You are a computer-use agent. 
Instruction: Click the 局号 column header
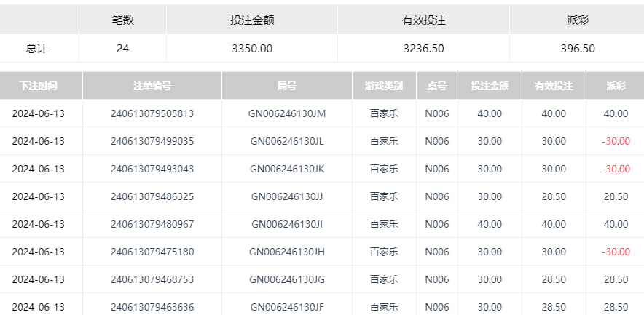point(287,86)
